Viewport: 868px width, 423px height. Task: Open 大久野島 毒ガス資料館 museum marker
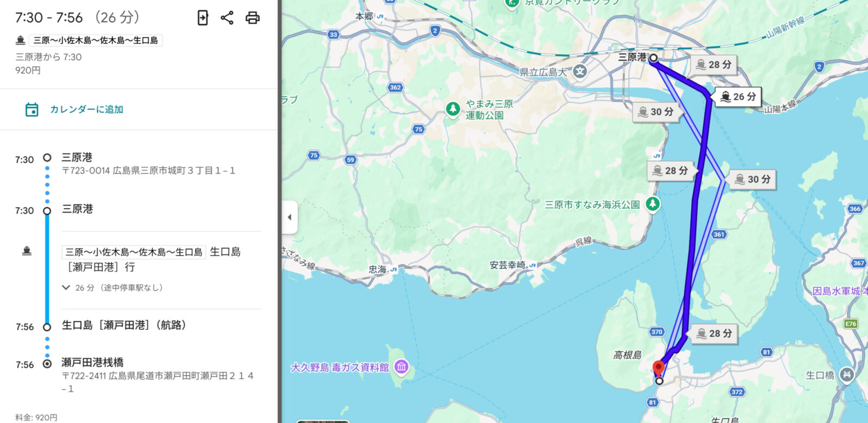click(x=401, y=367)
